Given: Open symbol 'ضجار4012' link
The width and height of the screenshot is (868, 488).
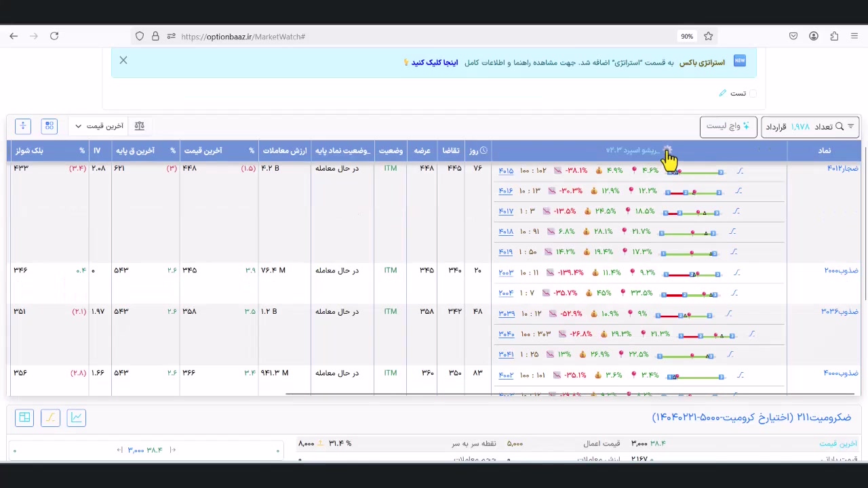Looking at the screenshot, I should [842, 168].
